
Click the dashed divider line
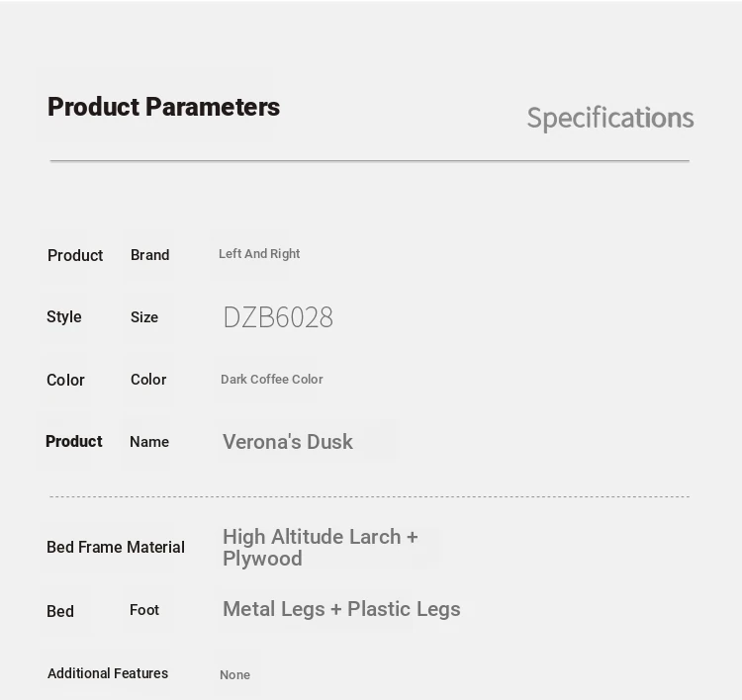pyautogui.click(x=370, y=496)
